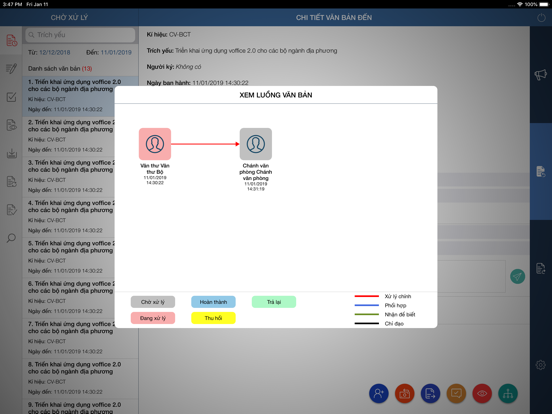The height and width of the screenshot is (414, 552).
Task: Click the Hoàn thành blue legend swatch
Action: pyautogui.click(x=213, y=302)
